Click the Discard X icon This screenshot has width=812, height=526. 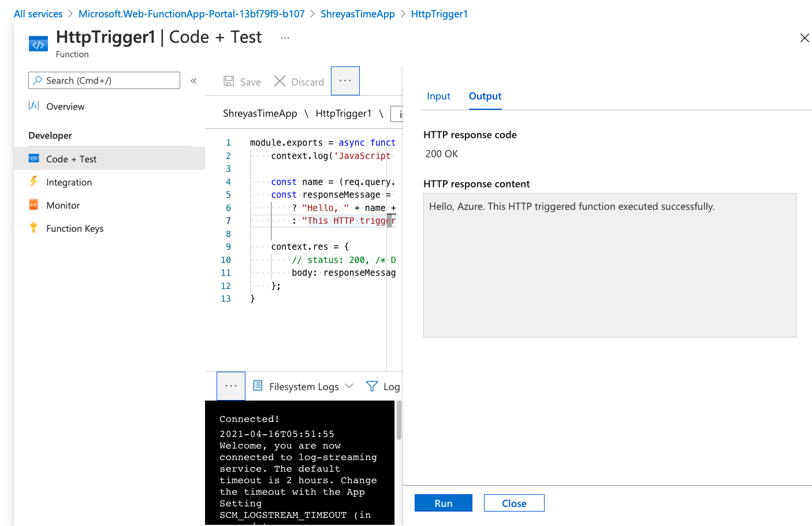280,81
